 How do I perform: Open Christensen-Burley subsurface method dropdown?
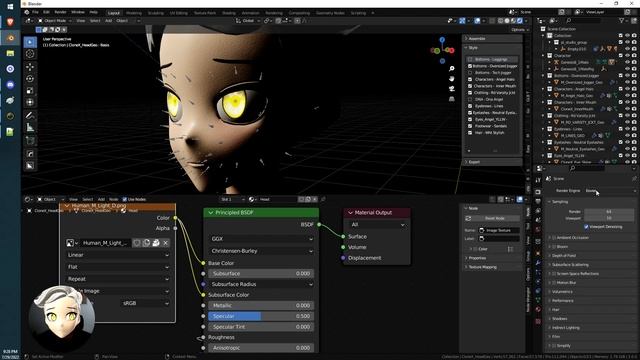click(262, 251)
